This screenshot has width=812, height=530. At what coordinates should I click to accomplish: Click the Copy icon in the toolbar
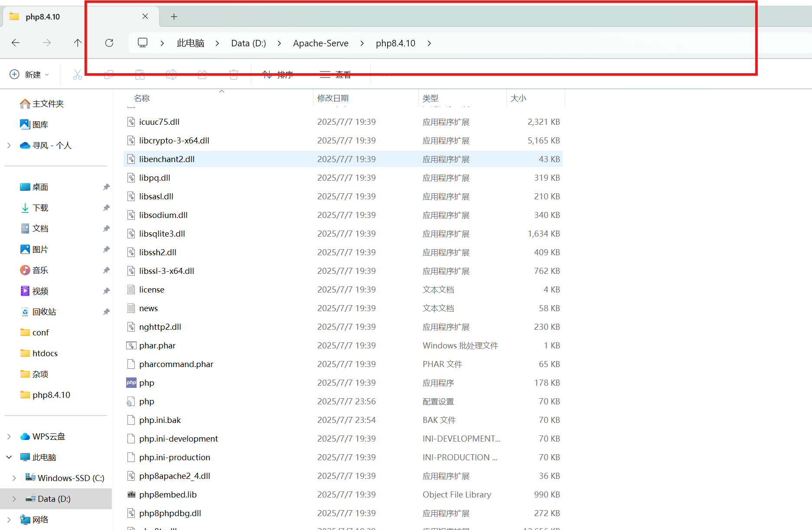tap(109, 74)
